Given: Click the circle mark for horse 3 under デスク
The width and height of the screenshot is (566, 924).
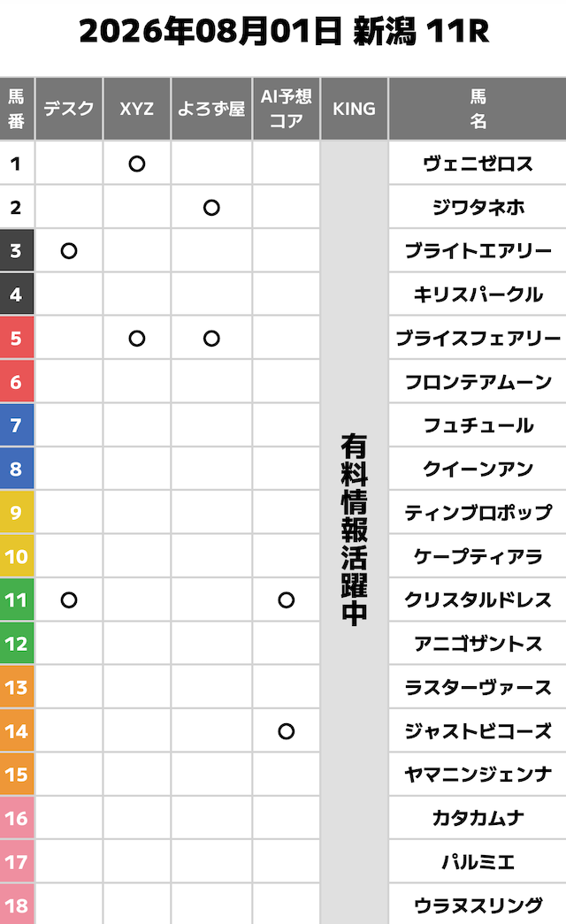Looking at the screenshot, I should tap(69, 251).
